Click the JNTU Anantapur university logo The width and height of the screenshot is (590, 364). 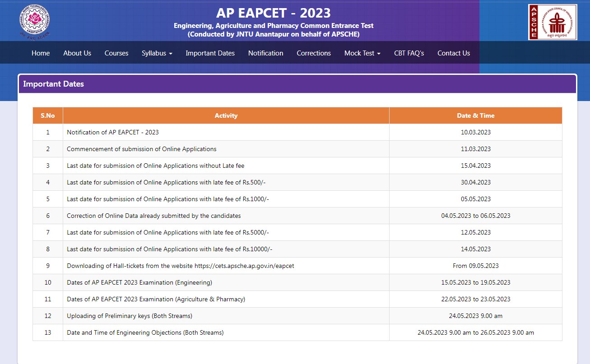click(x=34, y=22)
